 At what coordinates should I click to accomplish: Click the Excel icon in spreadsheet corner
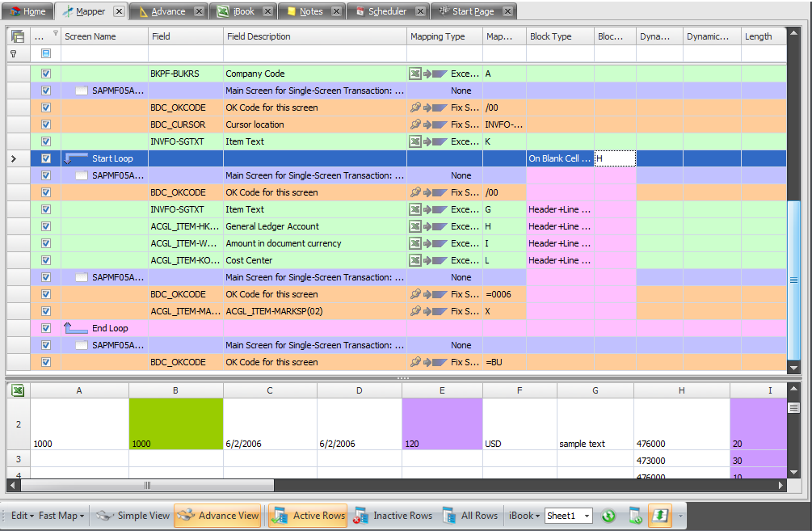coord(18,390)
